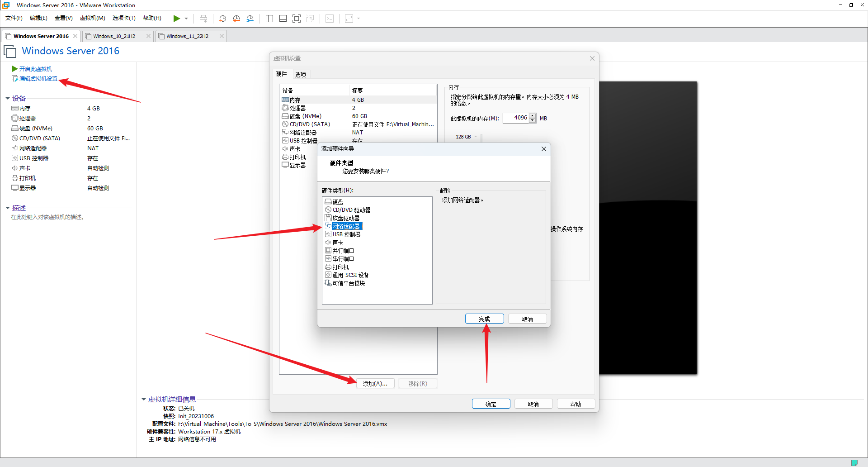Collapse the 设备 section in main window
Viewport: 868px width, 467px height.
[x=8, y=98]
